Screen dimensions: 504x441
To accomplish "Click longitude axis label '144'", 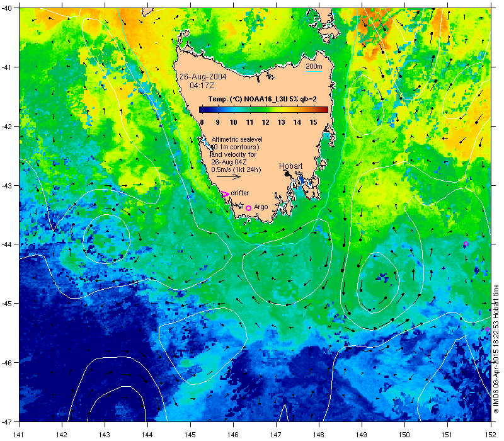I will coord(147,435).
